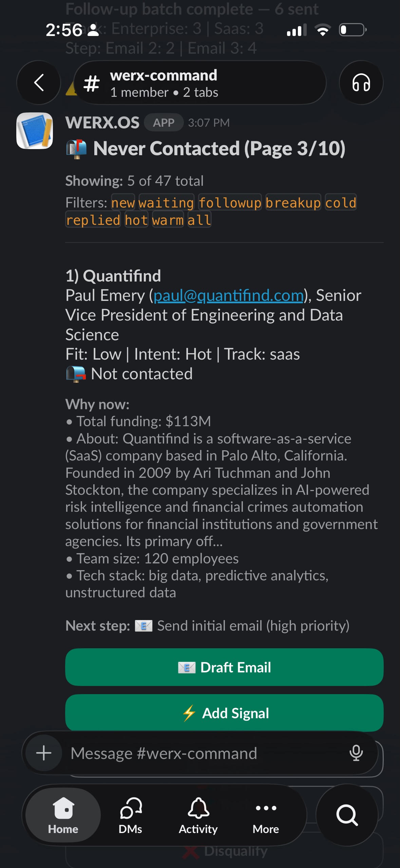Switch to the DMs tab
Viewport: 400px width, 868px height.
[x=131, y=815]
